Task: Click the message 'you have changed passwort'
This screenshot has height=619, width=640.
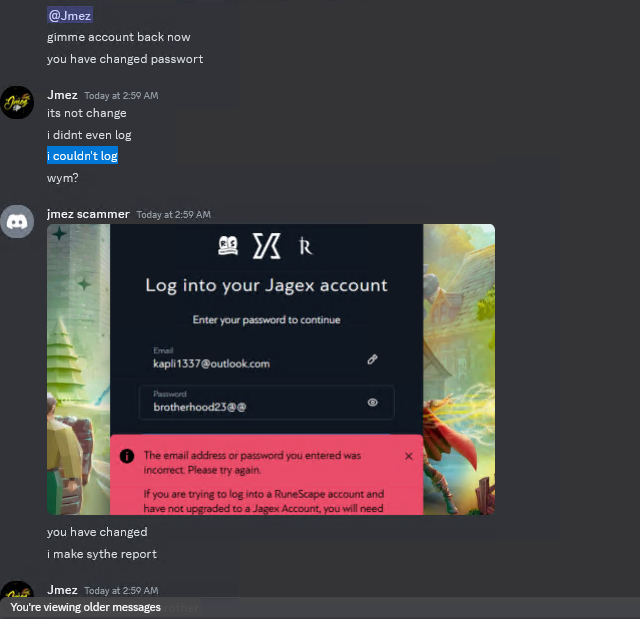Action: click(x=125, y=59)
